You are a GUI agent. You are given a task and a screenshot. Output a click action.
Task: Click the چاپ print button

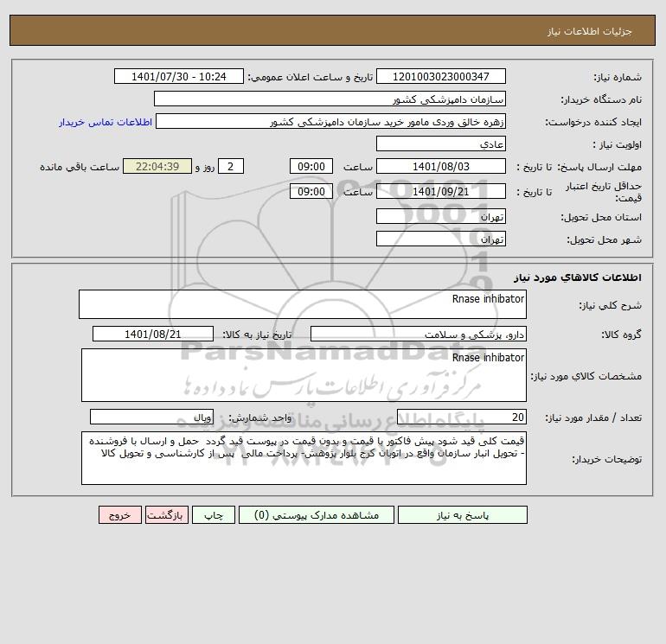pos(214,515)
